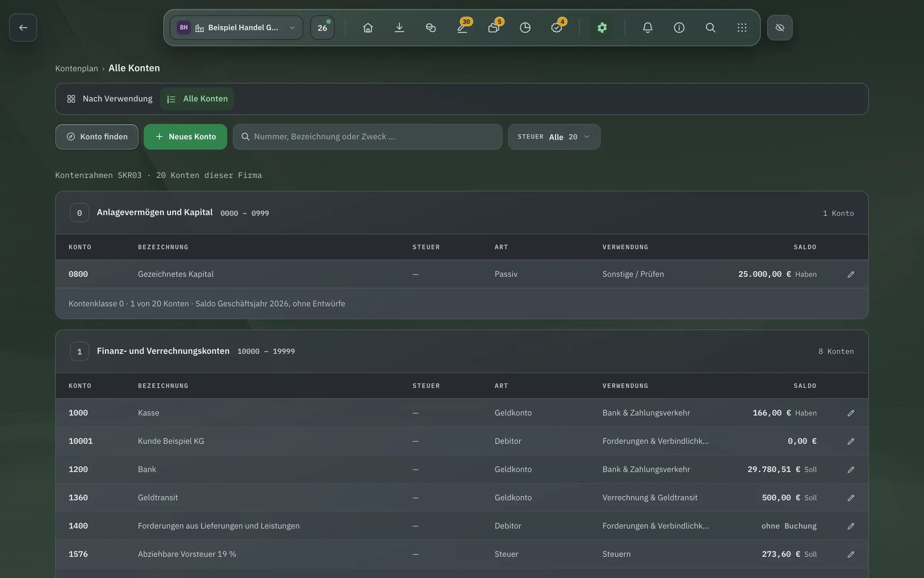Open the search magnifier in top toolbar
This screenshot has height=578, width=924.
pos(710,27)
